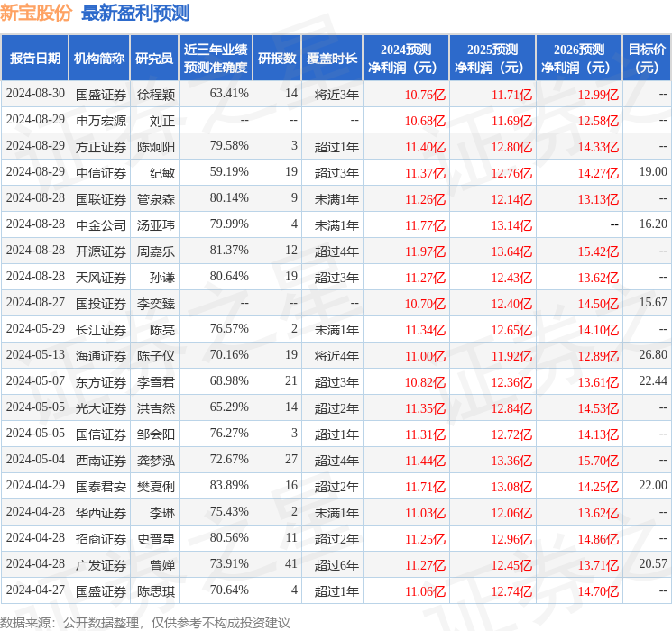
Task: Click the 覆盖时长 column header
Action: pos(332,59)
